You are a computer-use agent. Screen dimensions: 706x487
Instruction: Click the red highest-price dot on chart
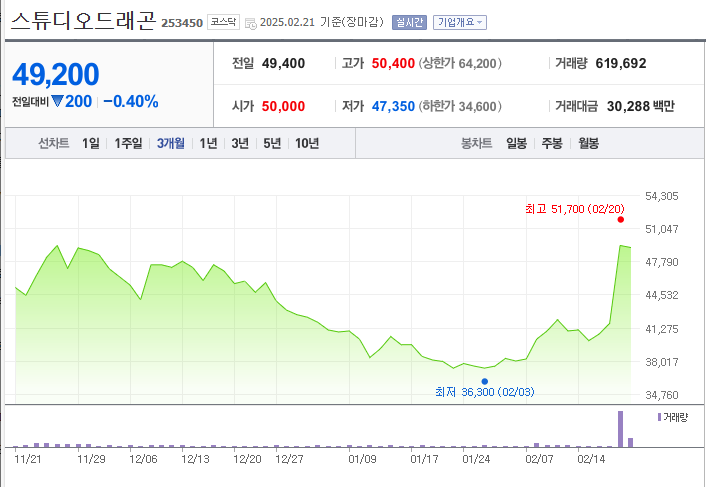pyautogui.click(x=621, y=220)
